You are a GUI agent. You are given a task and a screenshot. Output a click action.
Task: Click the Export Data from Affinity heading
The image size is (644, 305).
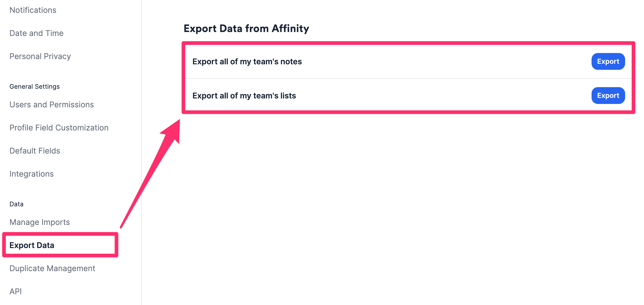tap(246, 28)
